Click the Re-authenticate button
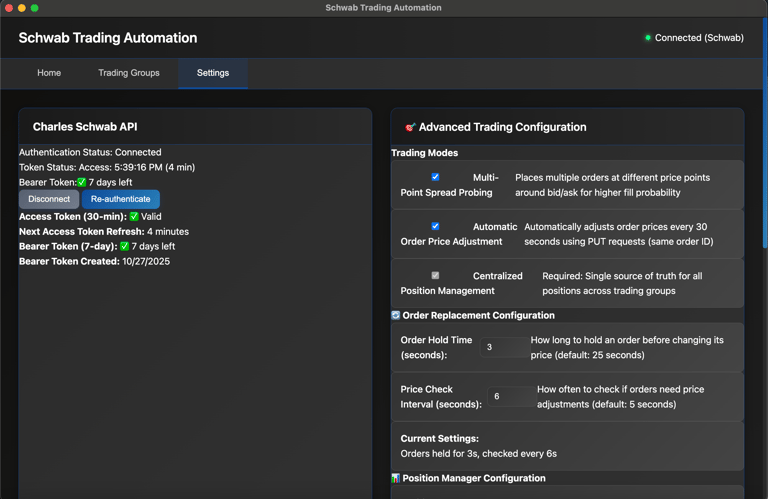The width and height of the screenshot is (768, 499). 120,199
